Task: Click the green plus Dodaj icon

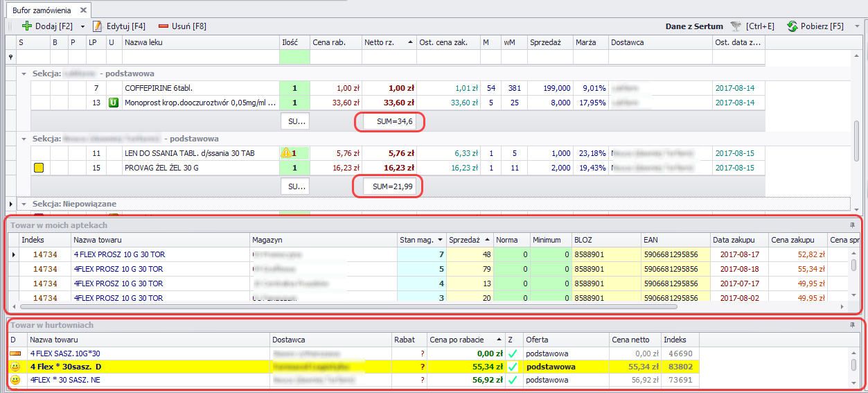Action: [27, 26]
